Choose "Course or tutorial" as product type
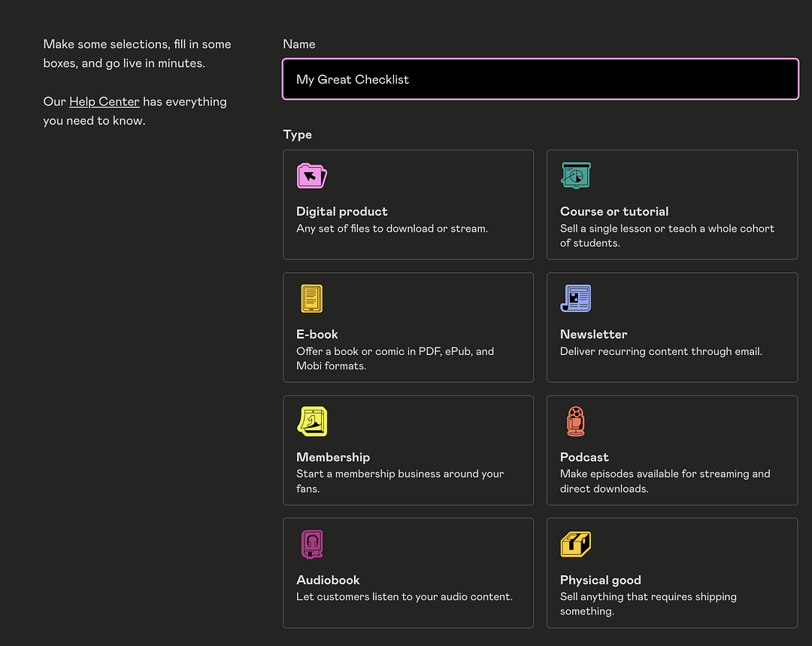 (614, 211)
